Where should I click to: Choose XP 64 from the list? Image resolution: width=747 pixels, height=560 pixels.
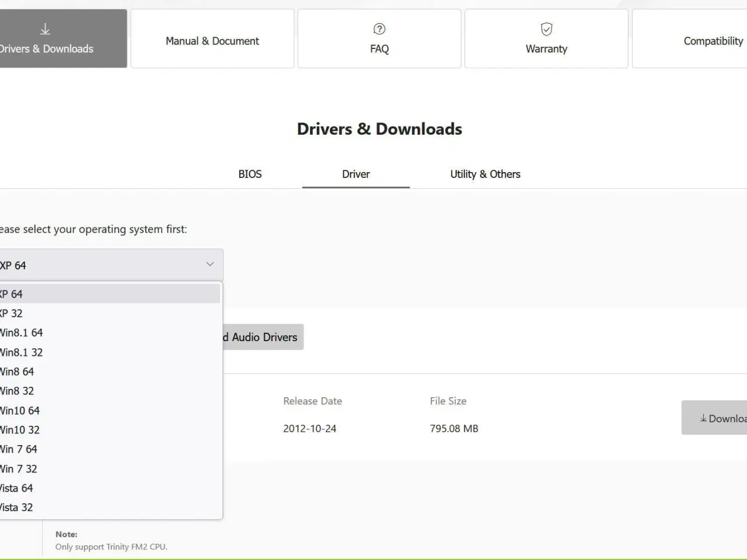(110, 294)
